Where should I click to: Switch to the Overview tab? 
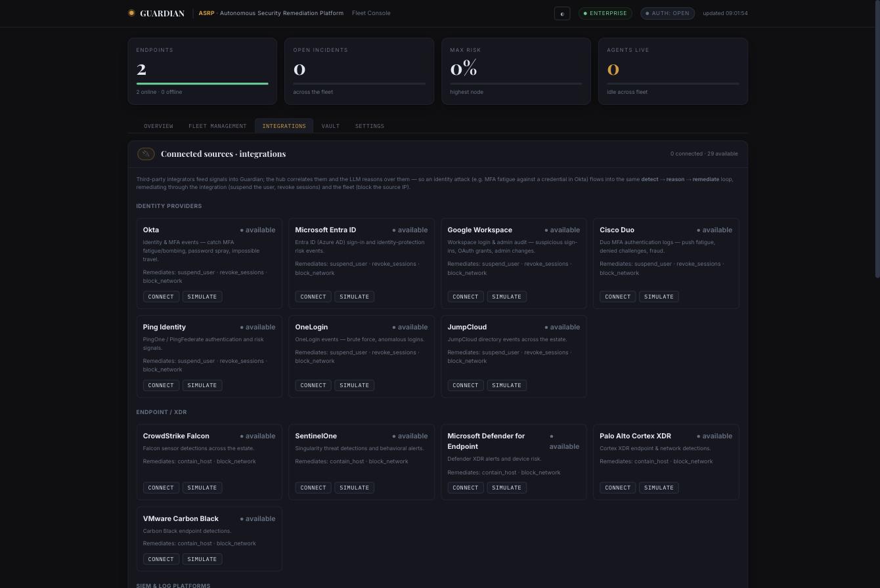pos(158,126)
